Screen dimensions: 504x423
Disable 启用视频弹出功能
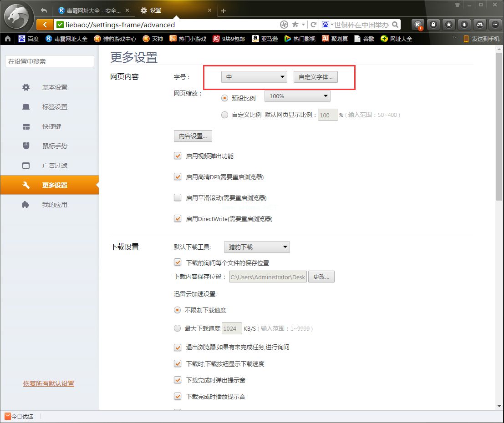[177, 156]
